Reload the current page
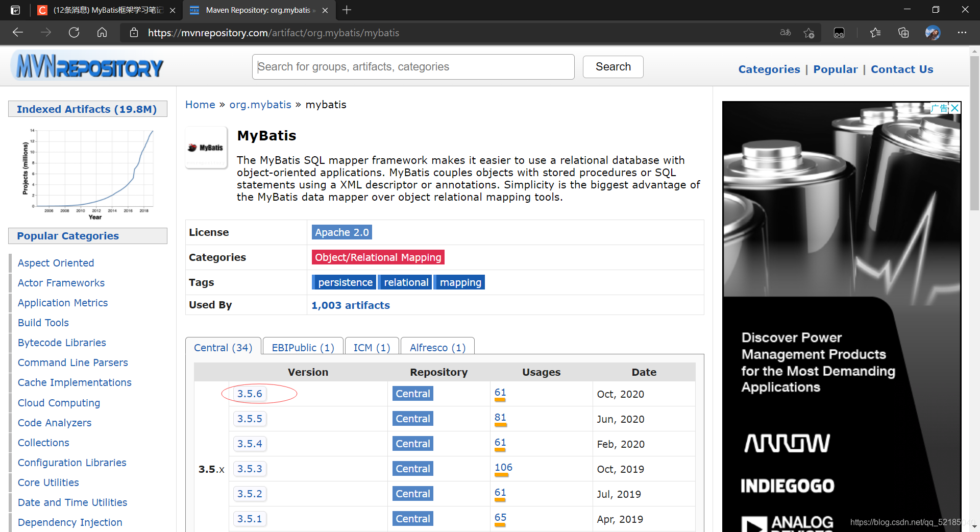 tap(74, 33)
